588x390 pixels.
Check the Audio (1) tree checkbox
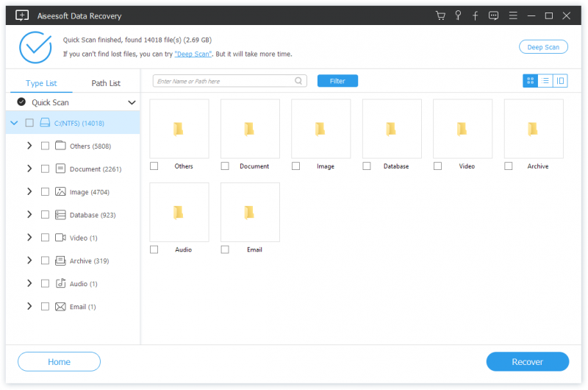point(45,283)
